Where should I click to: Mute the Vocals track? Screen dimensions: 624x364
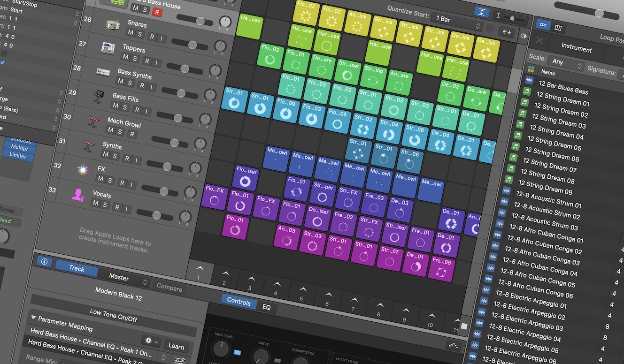click(95, 203)
